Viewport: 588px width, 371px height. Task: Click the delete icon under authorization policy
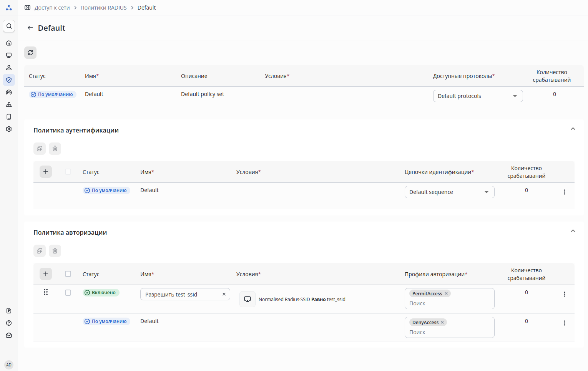pyautogui.click(x=55, y=251)
